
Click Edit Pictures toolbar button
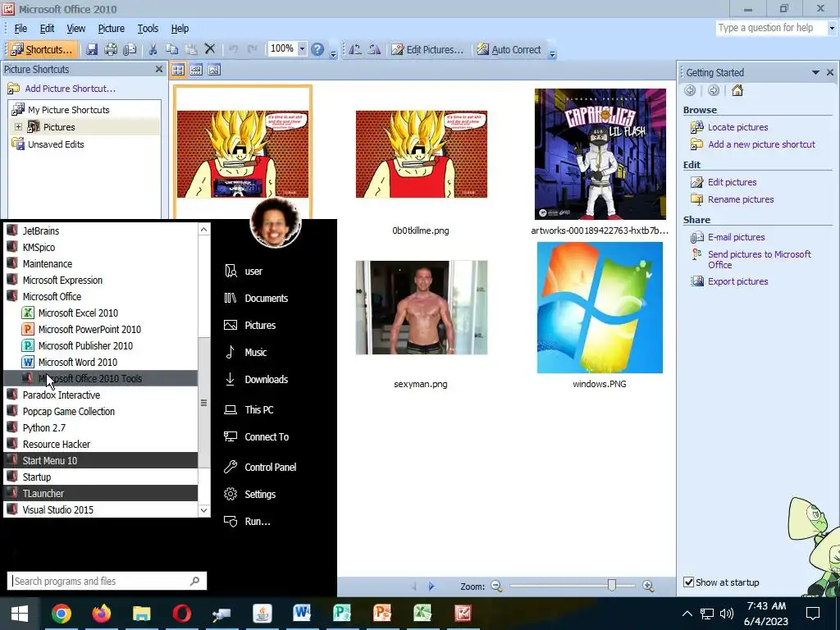click(x=427, y=50)
